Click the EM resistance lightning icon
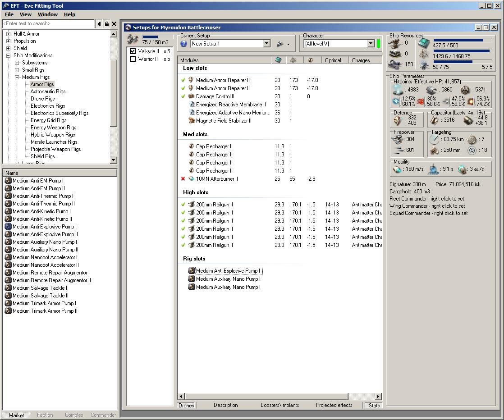Screen dimensions: 504x420 [x=396, y=100]
